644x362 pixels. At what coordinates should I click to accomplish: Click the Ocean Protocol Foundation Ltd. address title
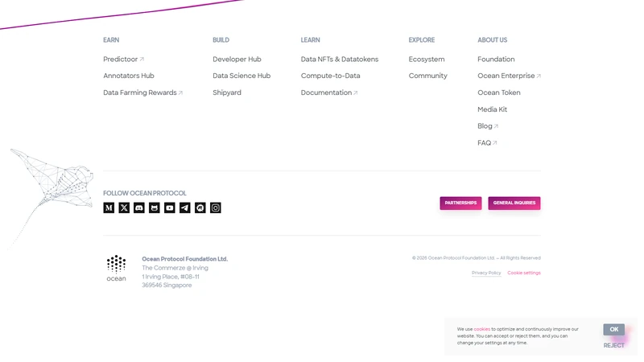[x=185, y=259]
